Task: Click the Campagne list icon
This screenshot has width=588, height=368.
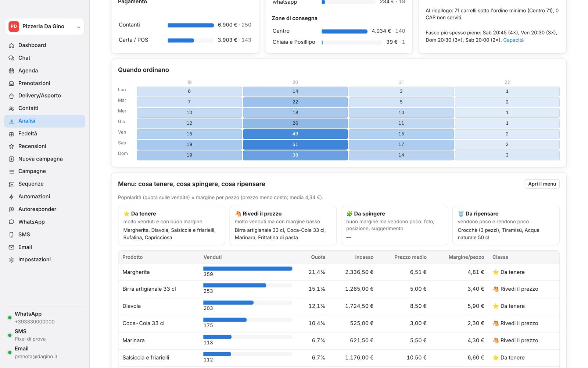Action: (x=11, y=171)
